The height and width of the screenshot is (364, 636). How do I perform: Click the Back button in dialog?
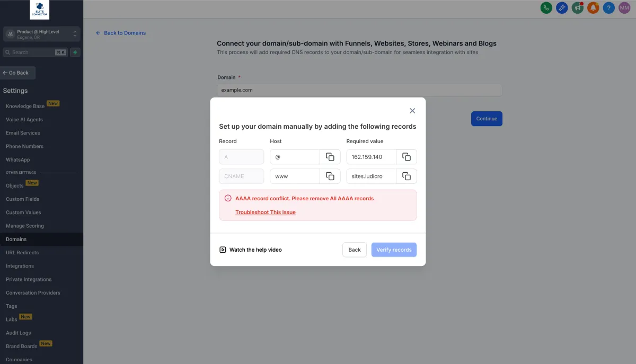pos(355,250)
